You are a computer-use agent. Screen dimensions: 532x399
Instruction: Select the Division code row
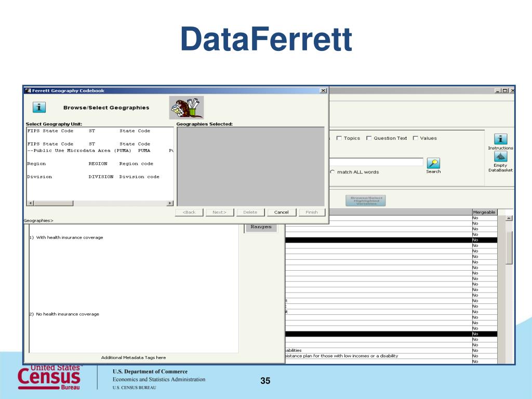tap(100, 177)
